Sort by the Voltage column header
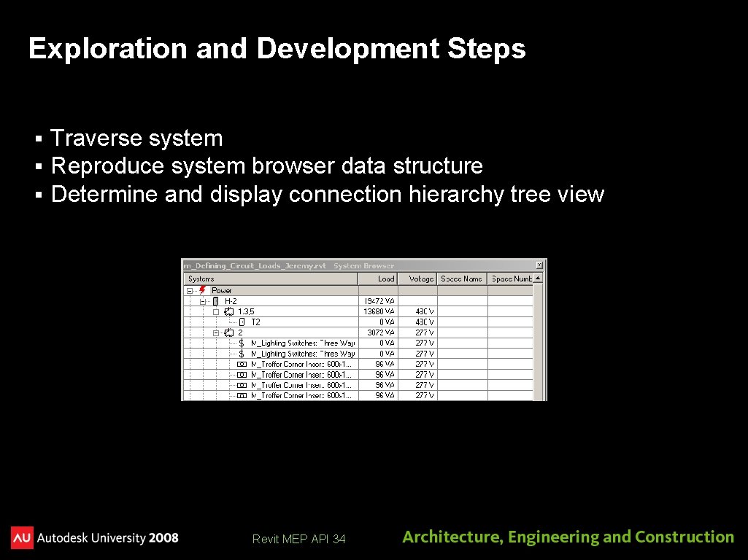 [417, 279]
